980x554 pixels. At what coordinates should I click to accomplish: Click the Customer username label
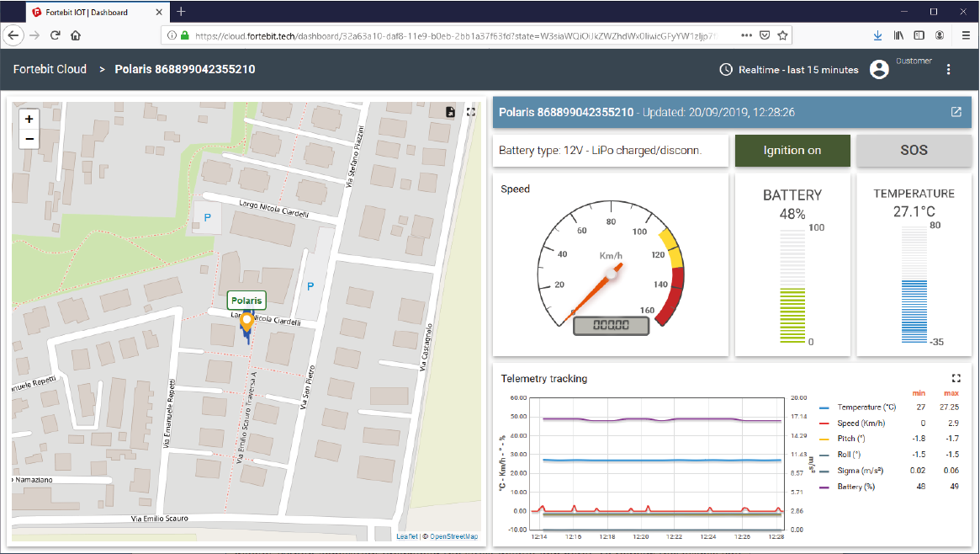click(x=914, y=61)
